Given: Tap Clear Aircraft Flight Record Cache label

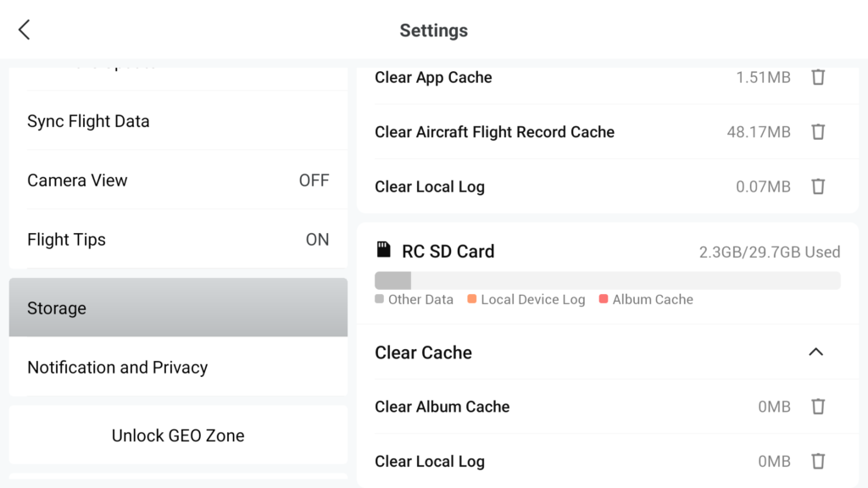Looking at the screenshot, I should pyautogui.click(x=494, y=131).
